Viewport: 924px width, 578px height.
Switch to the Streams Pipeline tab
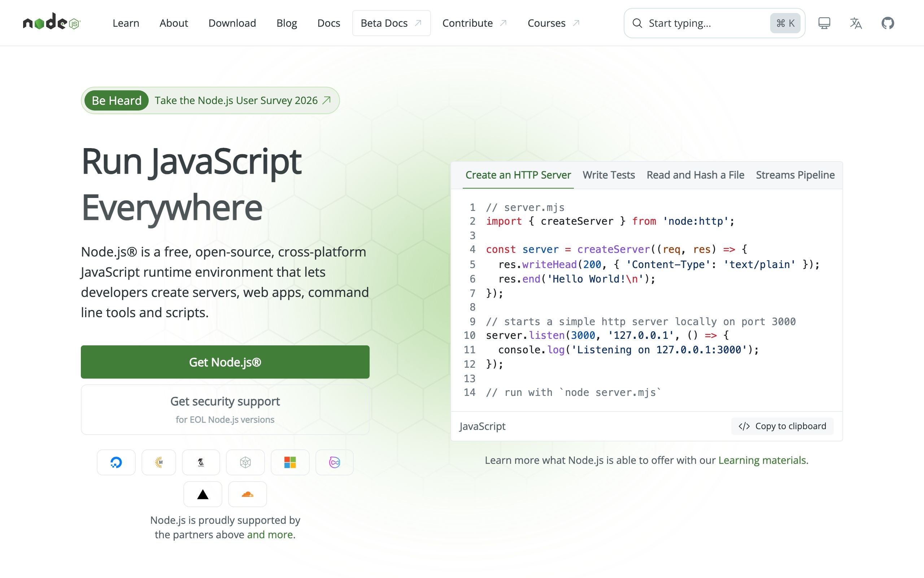pos(796,175)
